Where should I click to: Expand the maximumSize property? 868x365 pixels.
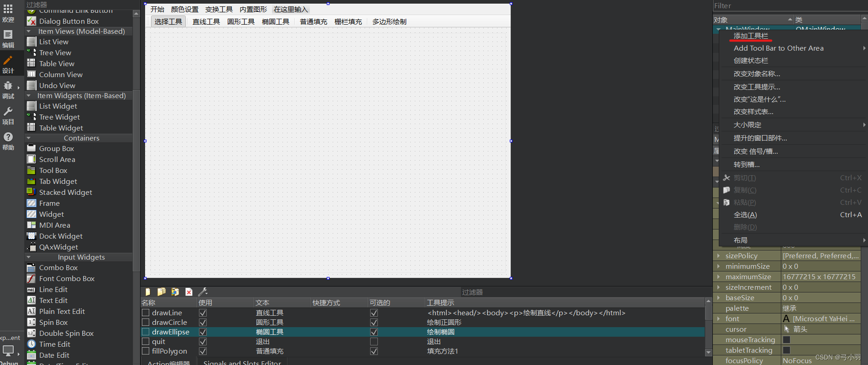[718, 276]
